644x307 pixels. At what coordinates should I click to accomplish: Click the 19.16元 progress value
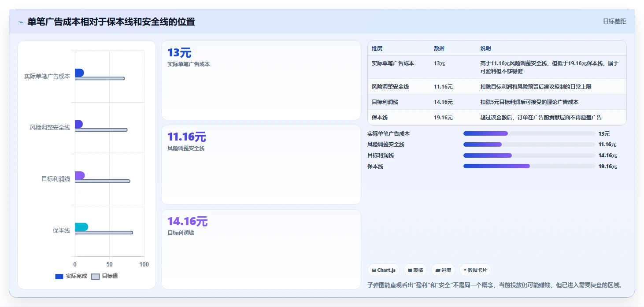click(608, 166)
